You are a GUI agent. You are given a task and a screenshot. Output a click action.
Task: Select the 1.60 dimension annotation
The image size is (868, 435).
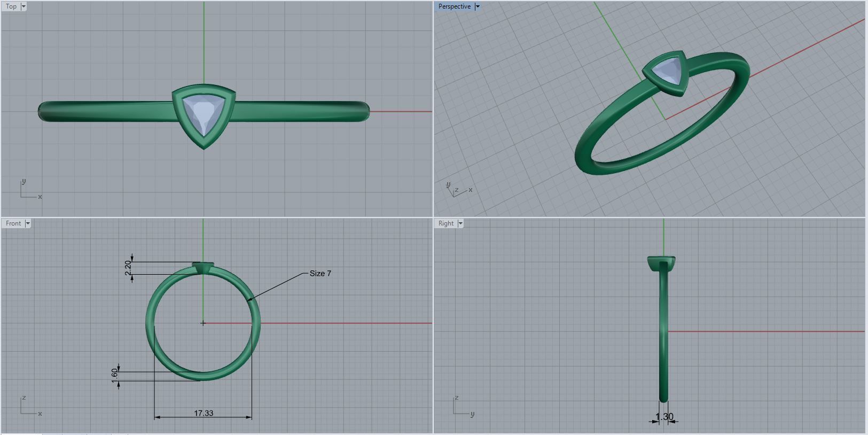114,376
